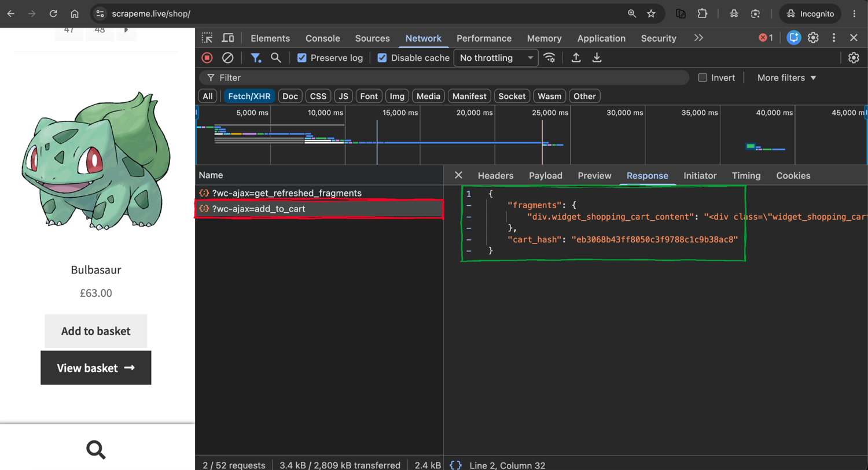This screenshot has width=868, height=470.
Task: Click the Filter text input field
Action: (x=444, y=77)
